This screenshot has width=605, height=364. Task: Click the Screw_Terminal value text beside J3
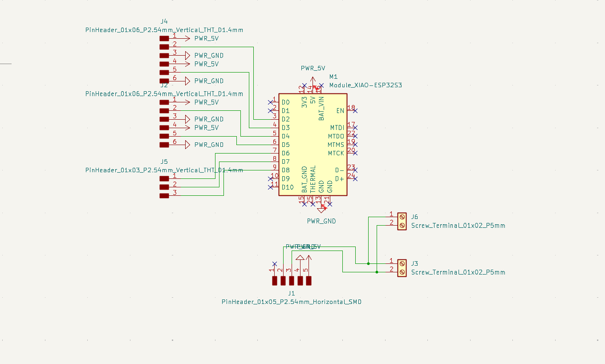tap(458, 272)
